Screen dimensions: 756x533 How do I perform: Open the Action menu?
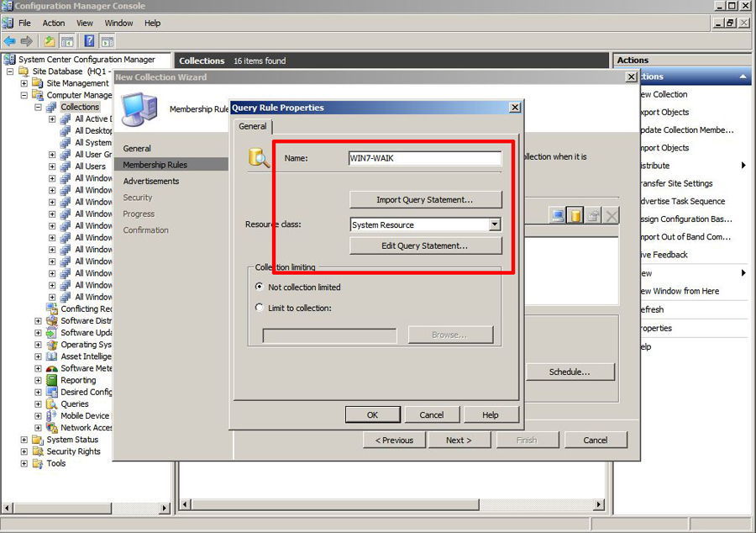point(54,24)
